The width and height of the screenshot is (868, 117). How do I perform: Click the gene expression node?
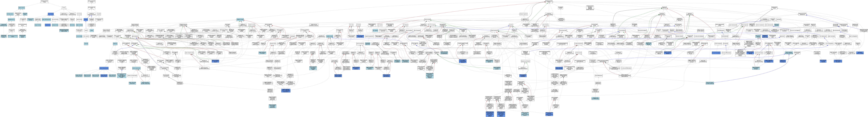[135, 36]
